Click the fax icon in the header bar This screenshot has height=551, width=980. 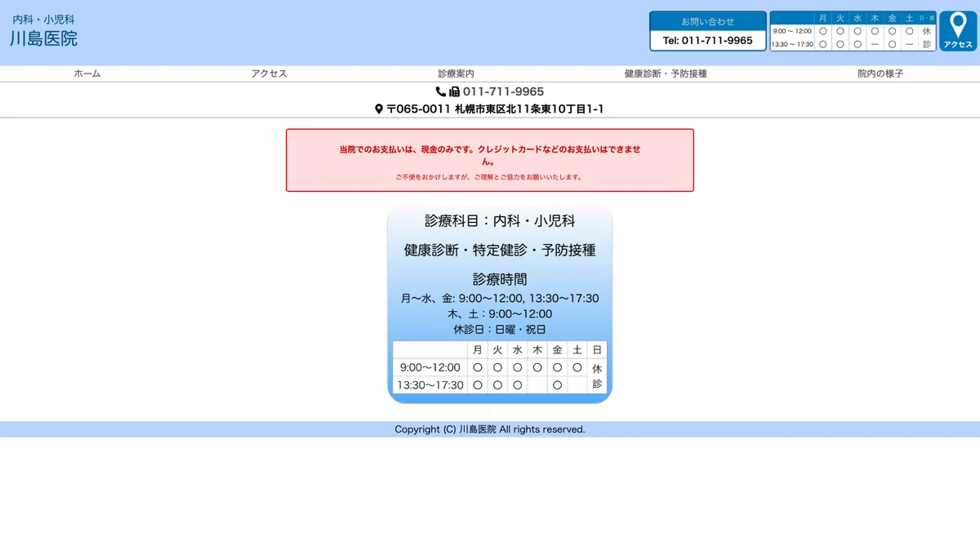click(454, 91)
